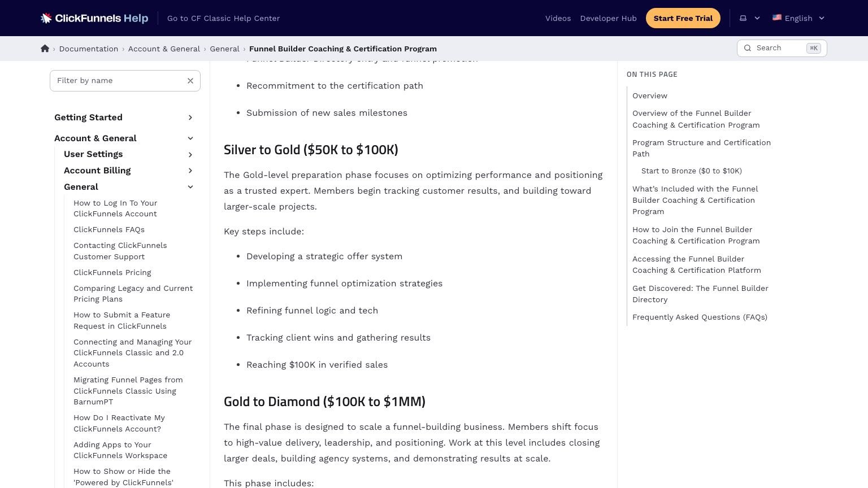Open How Do I Reactivate My Account
The height and width of the screenshot is (488, 868).
[x=119, y=424]
